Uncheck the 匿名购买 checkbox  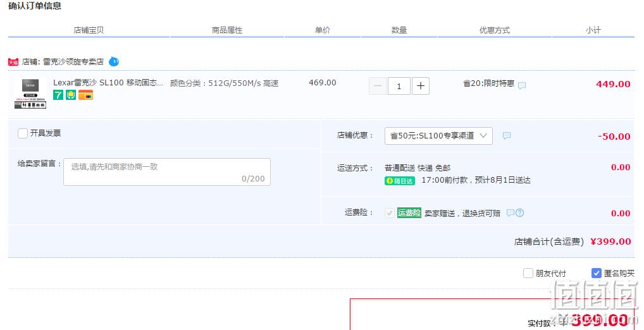(597, 273)
